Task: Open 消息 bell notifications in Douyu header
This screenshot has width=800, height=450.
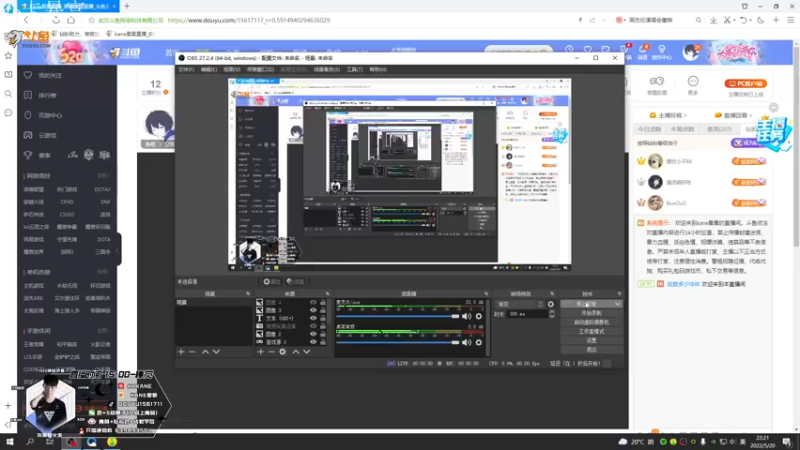Action: (x=643, y=52)
